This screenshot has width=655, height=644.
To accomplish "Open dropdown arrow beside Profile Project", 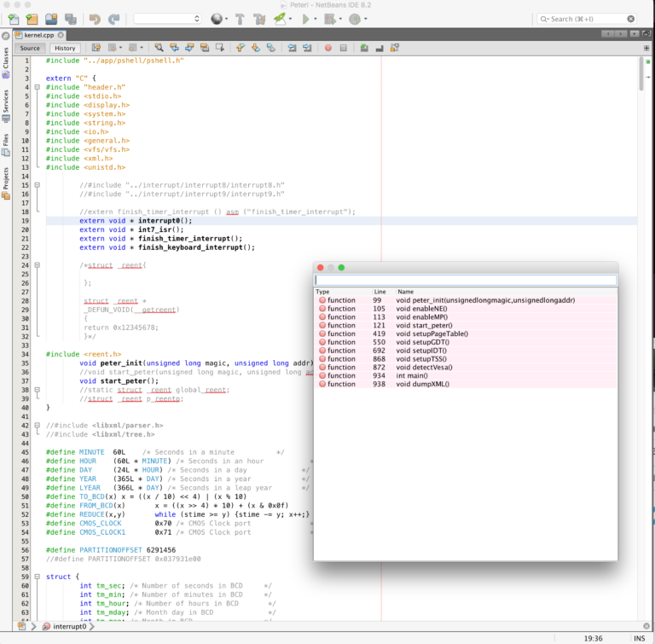I will pyautogui.click(x=366, y=19).
